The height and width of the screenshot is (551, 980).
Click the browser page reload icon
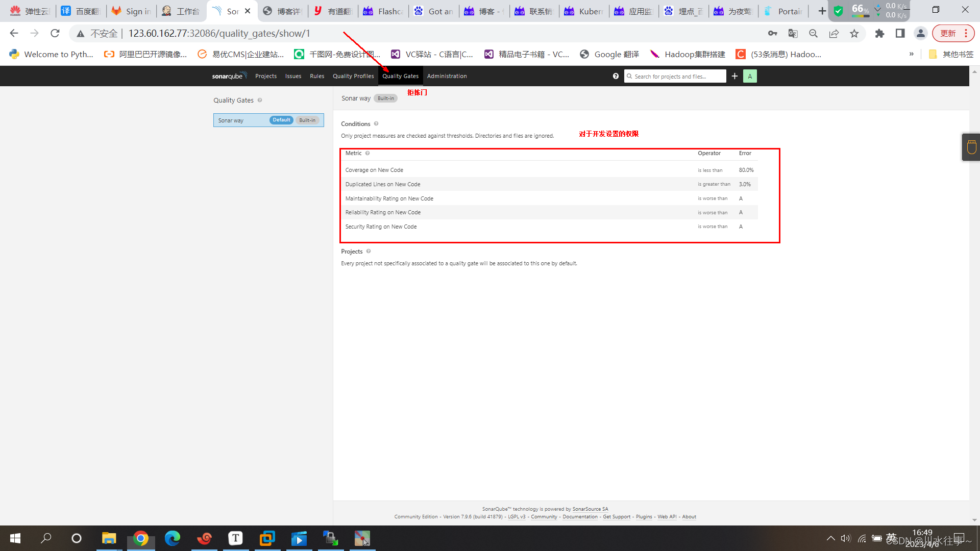click(x=55, y=34)
